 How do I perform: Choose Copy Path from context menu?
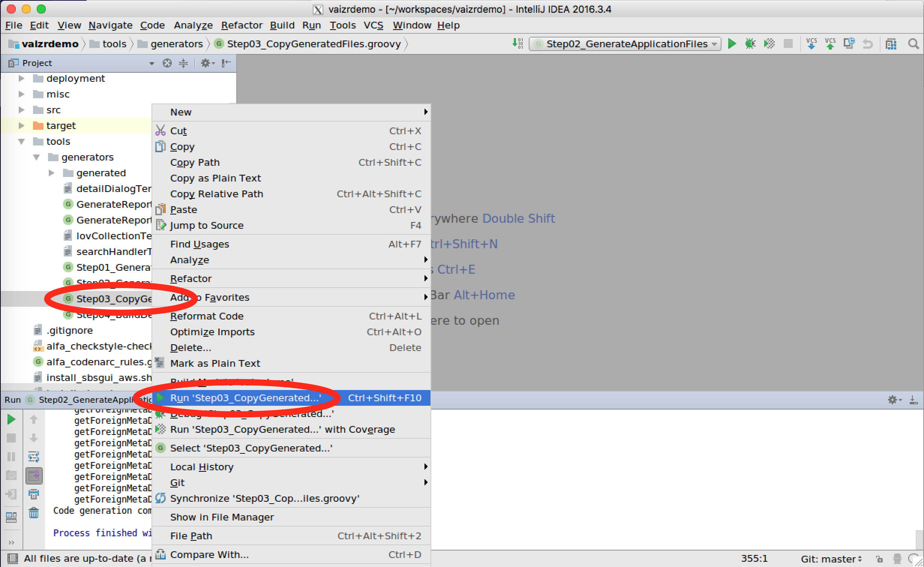coord(291,162)
